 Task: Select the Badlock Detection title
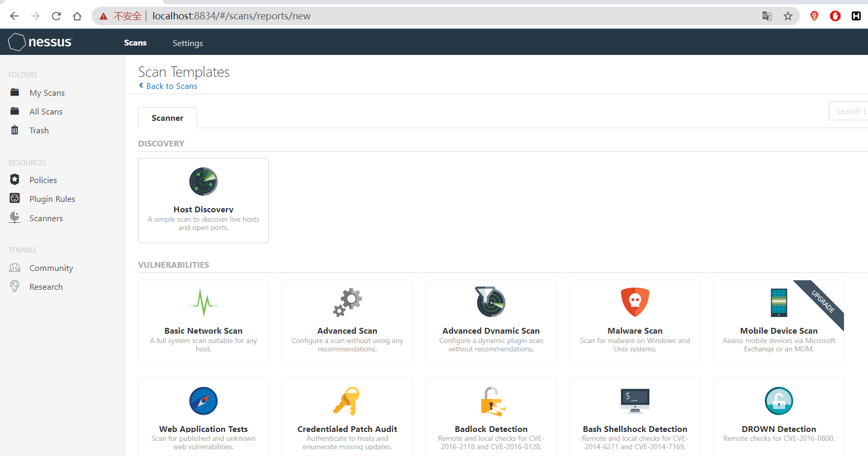click(x=491, y=429)
